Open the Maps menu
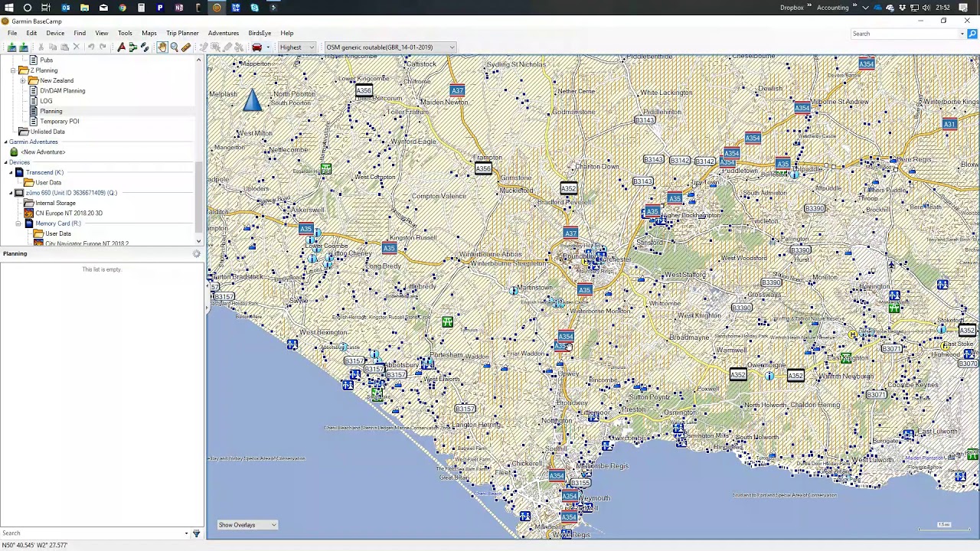Screen dimensions: 980x551 tap(149, 33)
